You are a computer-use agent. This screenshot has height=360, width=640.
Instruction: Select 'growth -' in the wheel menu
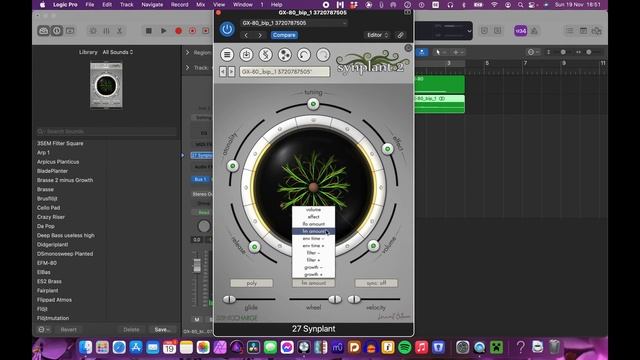(313, 267)
